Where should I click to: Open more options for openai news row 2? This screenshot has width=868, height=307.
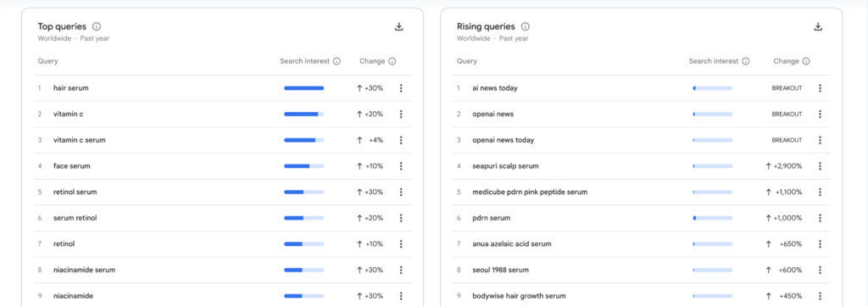tap(820, 114)
